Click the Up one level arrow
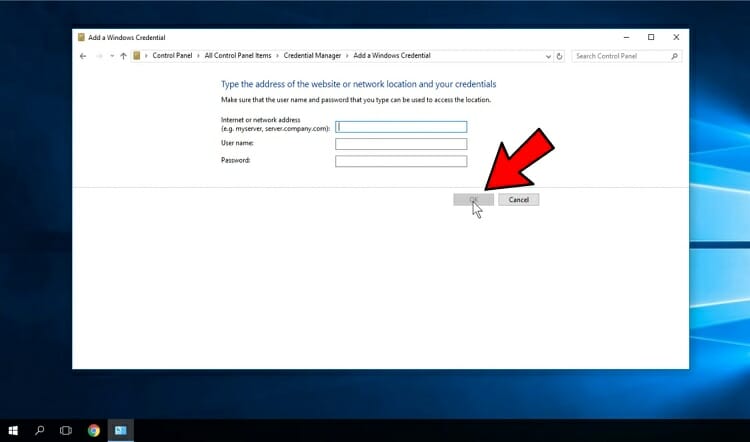Screen dimensions: 750x442 coord(123,56)
